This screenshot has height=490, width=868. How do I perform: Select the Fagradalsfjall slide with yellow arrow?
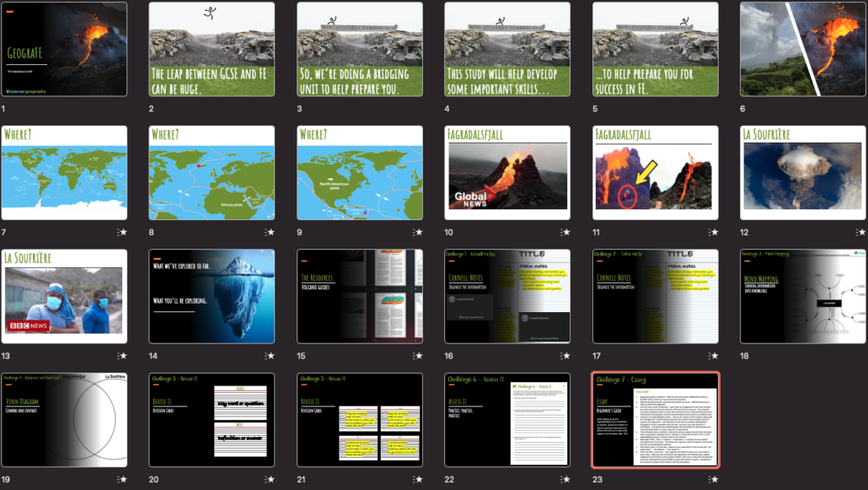pyautogui.click(x=655, y=173)
